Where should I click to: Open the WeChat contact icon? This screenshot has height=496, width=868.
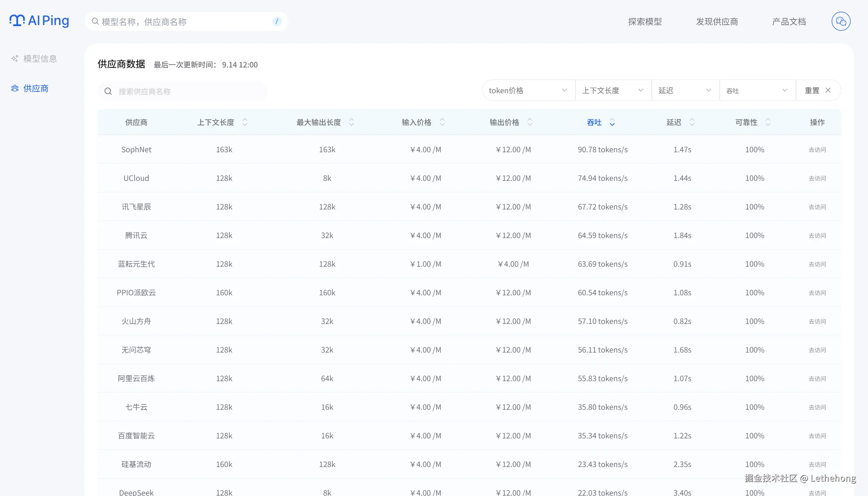pyautogui.click(x=841, y=22)
